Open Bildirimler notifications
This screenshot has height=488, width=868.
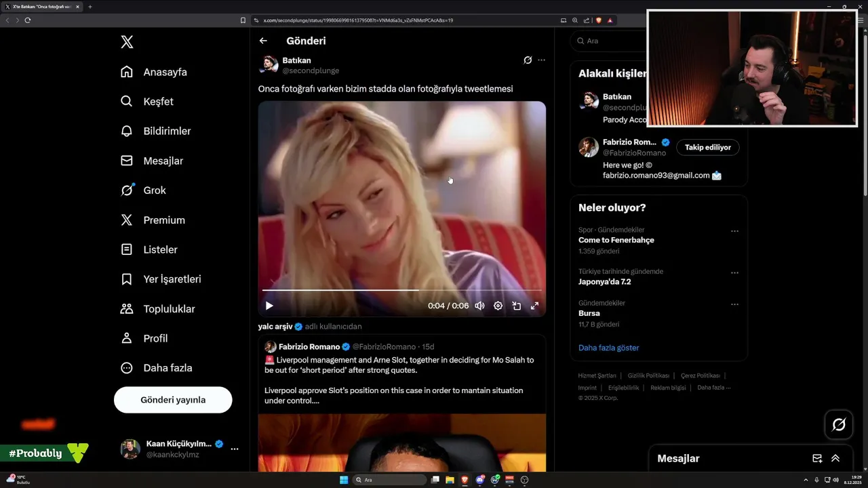point(155,131)
